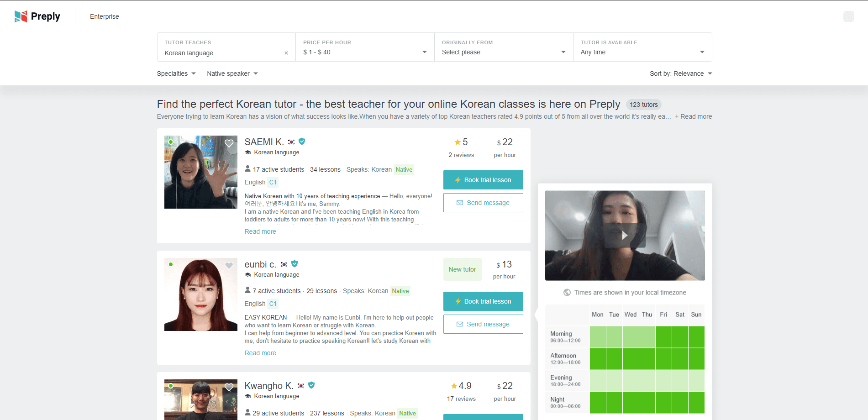Click the Tutor teaches Korean language field

[226, 47]
